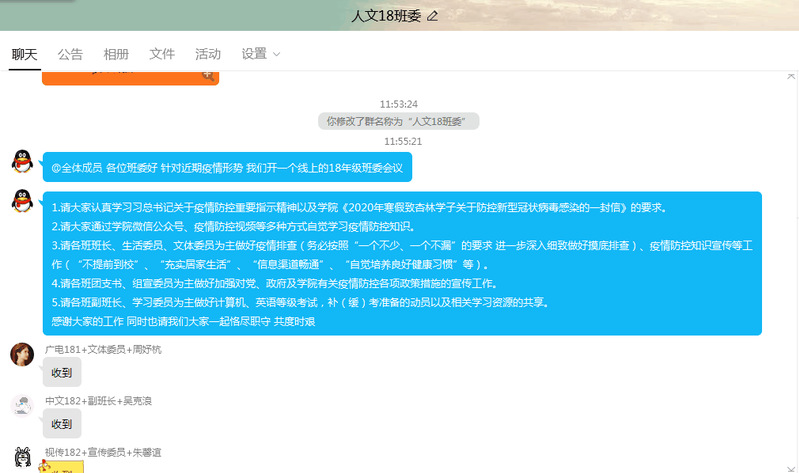Click the magnifier icon on the orange card
Screen dimensions: 799x473
click(207, 74)
